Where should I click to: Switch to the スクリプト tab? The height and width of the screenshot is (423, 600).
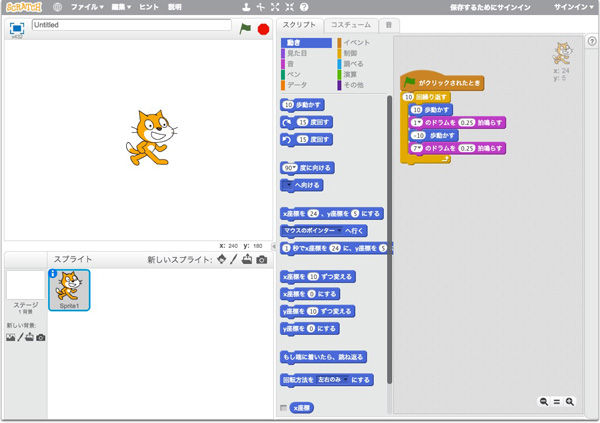[300, 25]
